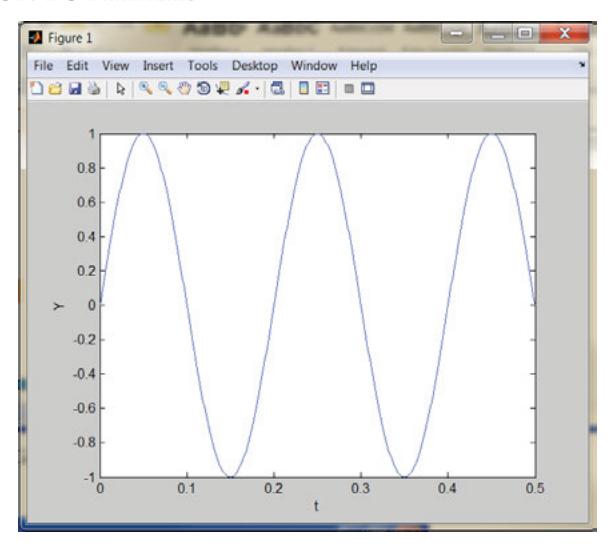610x548 pixels.
Task: Click the x-axis tick label 0.1
Action: coord(186,488)
